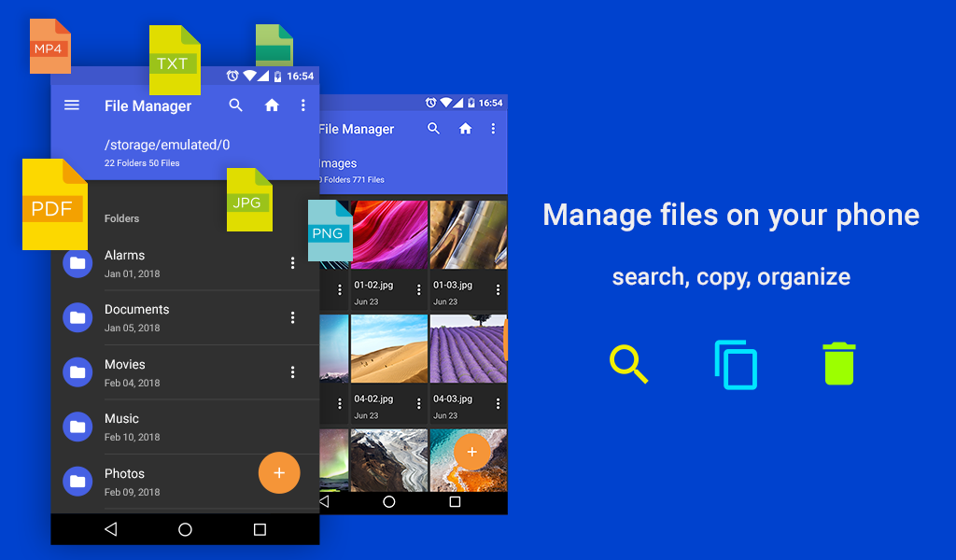Open the 04-02.jpg desert dunes thumbnail
The height and width of the screenshot is (560, 956).
(389, 348)
